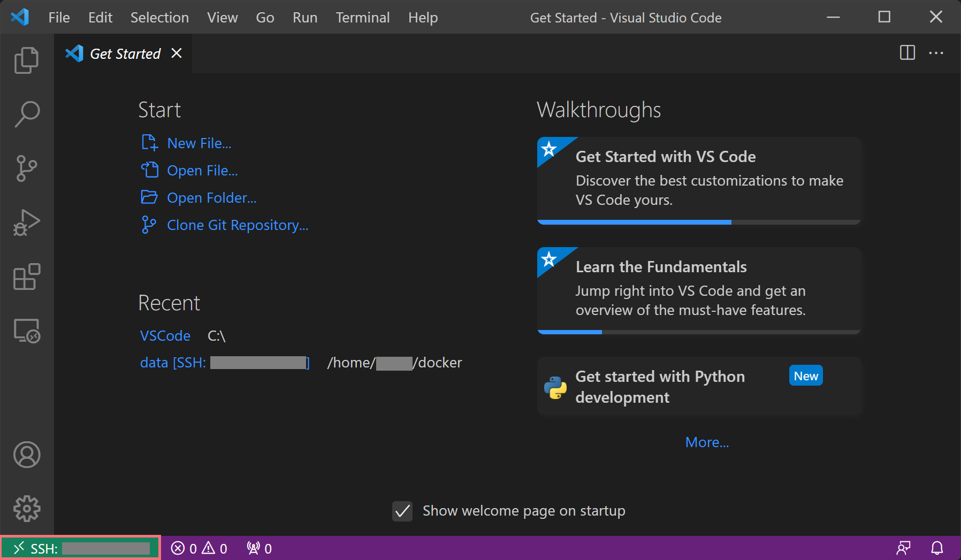Open notifications bell in status bar
The height and width of the screenshot is (560, 961).
937,548
